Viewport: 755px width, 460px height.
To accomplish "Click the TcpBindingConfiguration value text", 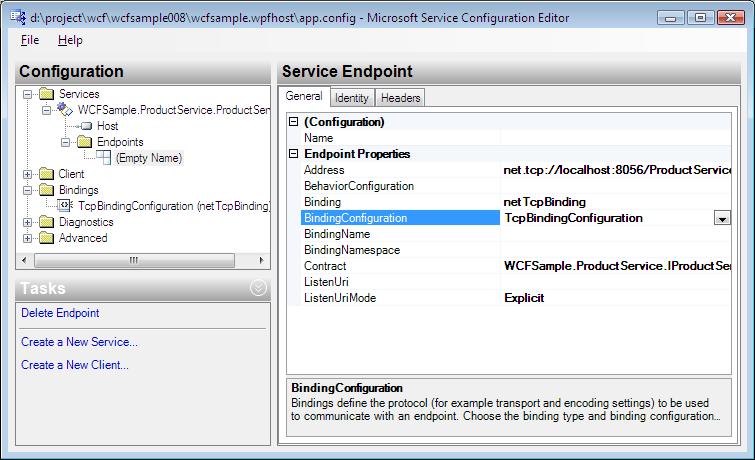I will coord(573,218).
